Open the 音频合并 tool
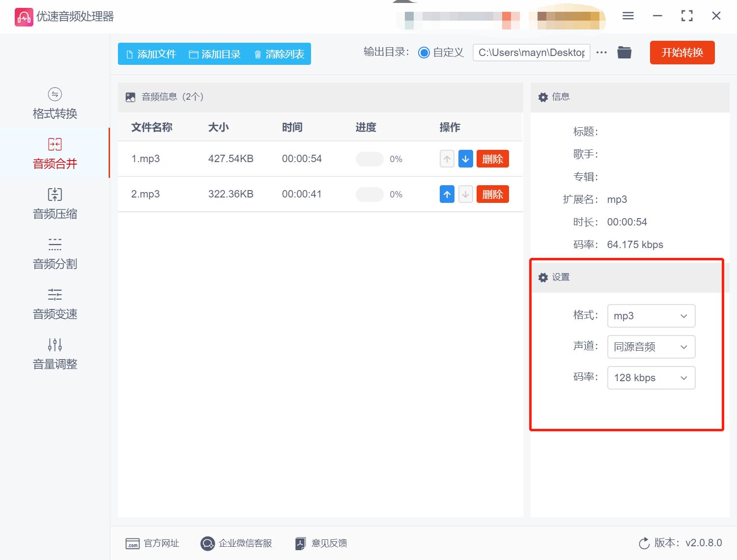 (x=54, y=153)
